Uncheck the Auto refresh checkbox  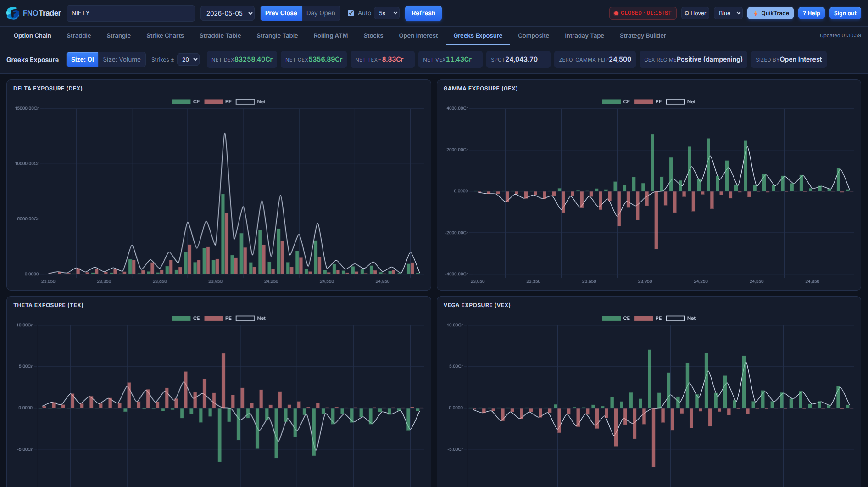[x=351, y=13]
